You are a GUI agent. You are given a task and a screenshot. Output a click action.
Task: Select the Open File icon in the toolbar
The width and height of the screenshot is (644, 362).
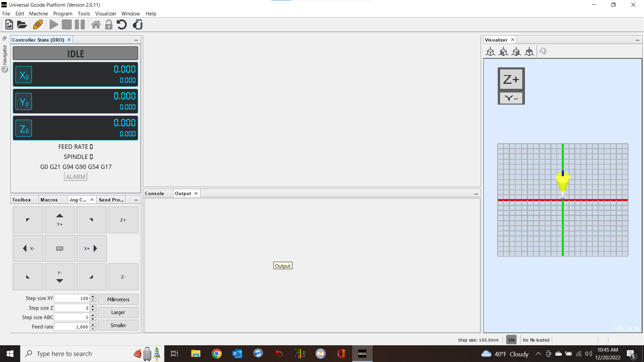[x=22, y=24]
